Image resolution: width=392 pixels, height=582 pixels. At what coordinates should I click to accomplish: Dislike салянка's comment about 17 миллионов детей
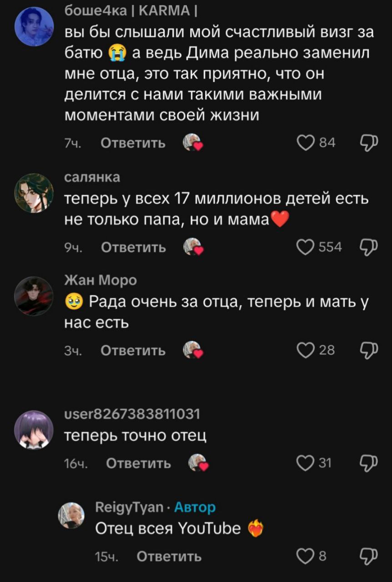coord(368,247)
